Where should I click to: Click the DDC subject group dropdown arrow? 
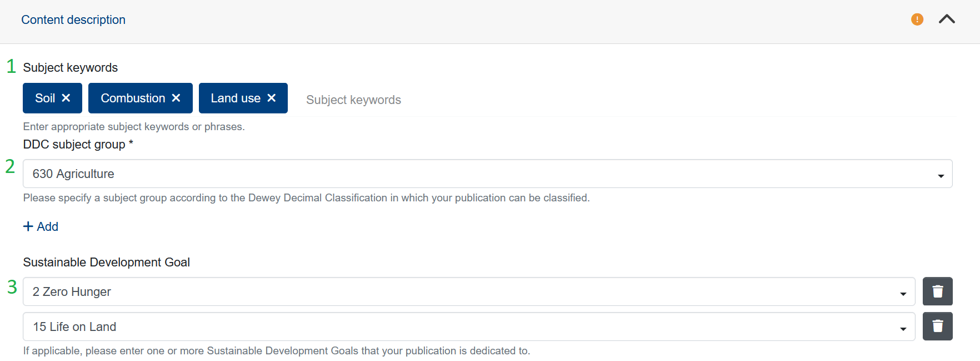pos(941,176)
